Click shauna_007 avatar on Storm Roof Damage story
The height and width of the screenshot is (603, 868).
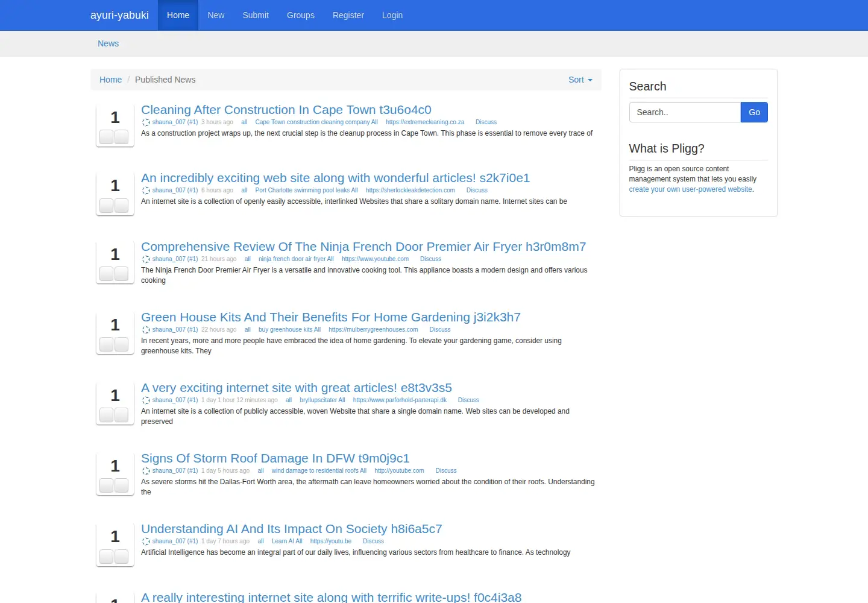point(146,471)
